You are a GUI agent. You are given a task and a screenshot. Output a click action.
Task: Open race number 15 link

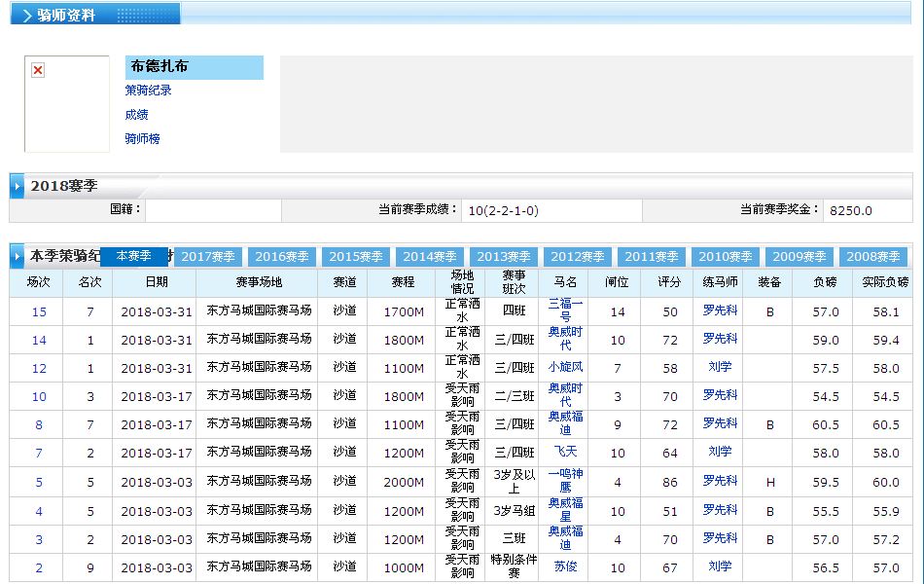coord(39,312)
